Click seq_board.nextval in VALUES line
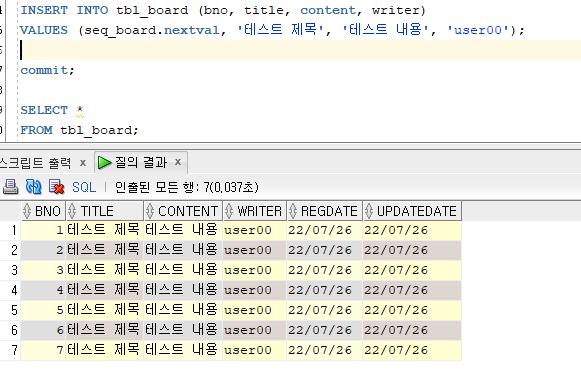The image size is (581, 372). pyautogui.click(x=152, y=30)
